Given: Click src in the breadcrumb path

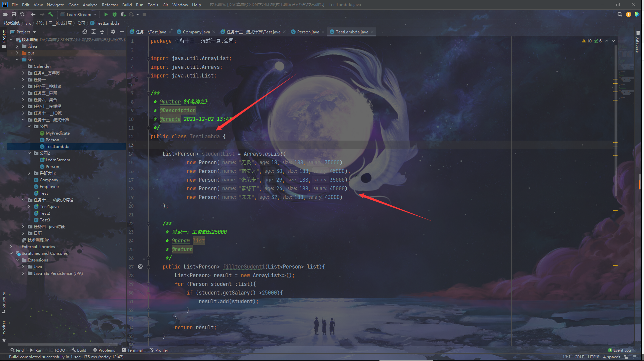Looking at the screenshot, I should (28, 23).
